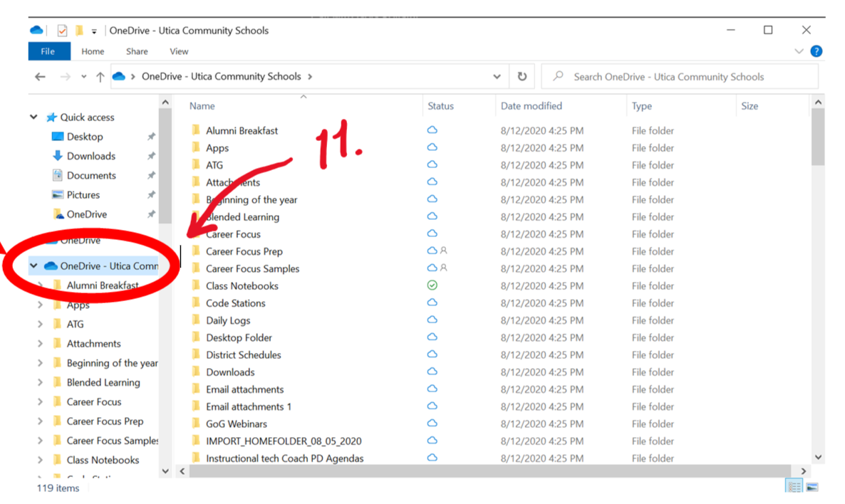Switch to large icons view

pos(812,487)
